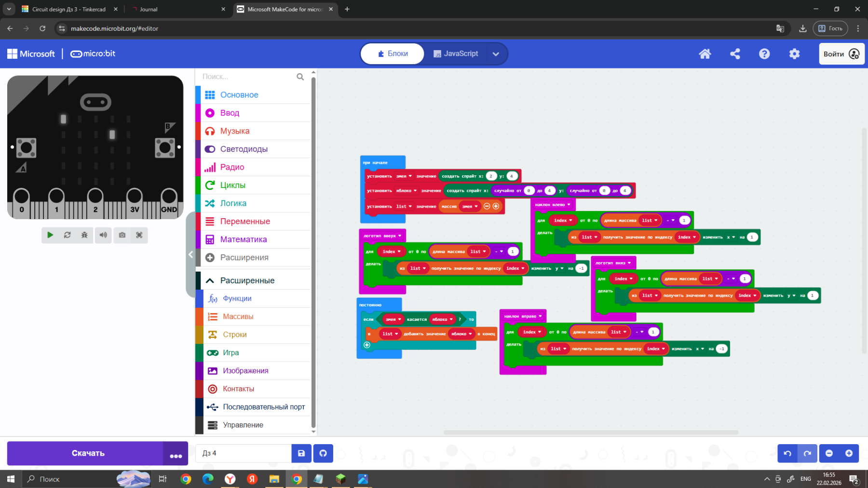This screenshot has height=488, width=868.
Task: Collapse the Расширенные category section
Action: (210, 280)
